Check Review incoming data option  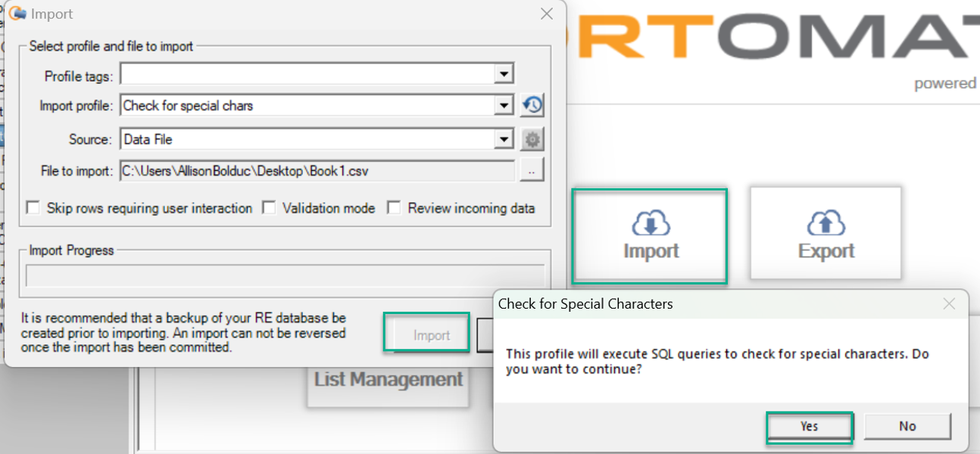click(394, 208)
